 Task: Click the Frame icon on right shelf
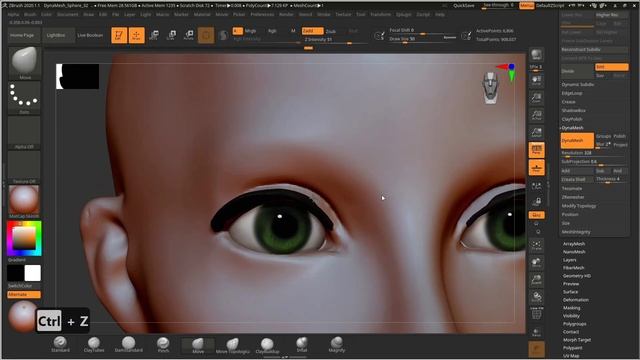pyautogui.click(x=536, y=245)
